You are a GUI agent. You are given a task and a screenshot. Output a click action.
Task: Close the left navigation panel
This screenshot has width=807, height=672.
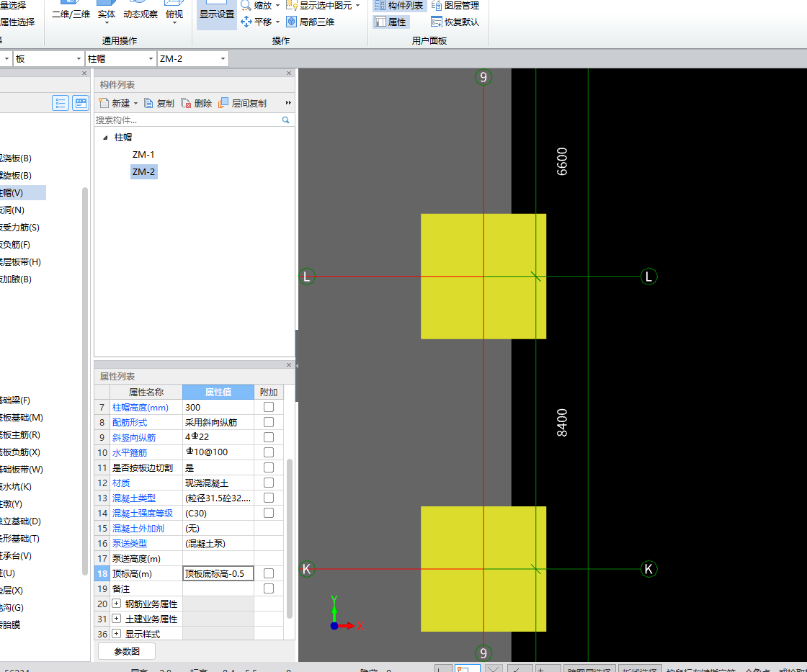84,73
